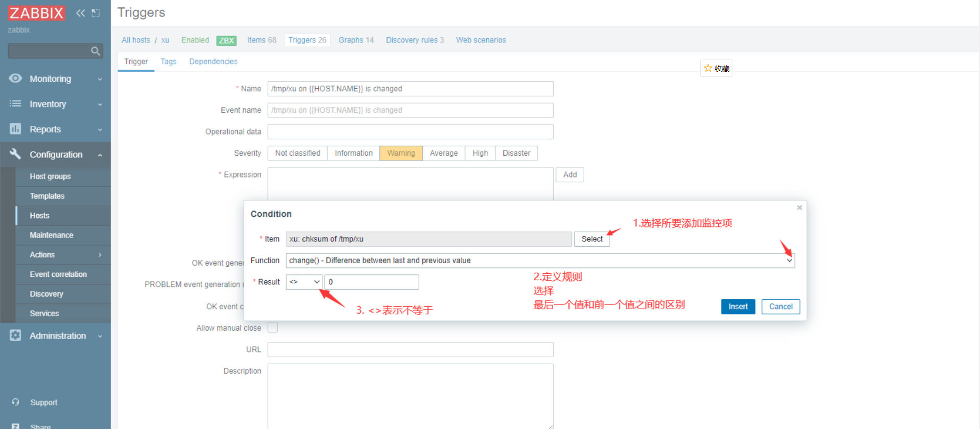Click the Expression text area
This screenshot has width=980, height=429.
pos(410,184)
